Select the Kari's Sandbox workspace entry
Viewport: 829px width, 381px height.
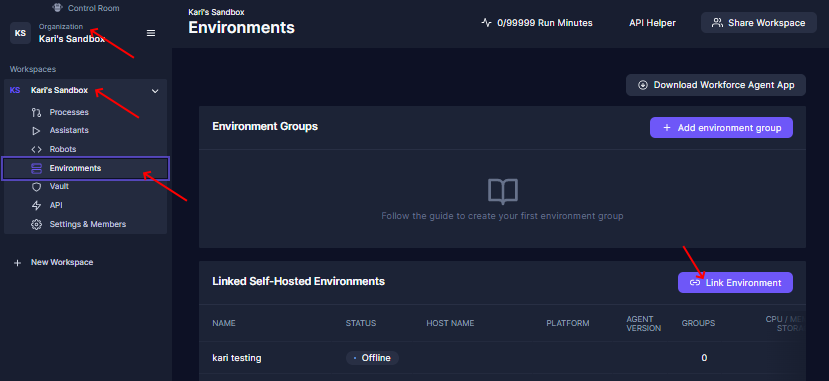85,90
